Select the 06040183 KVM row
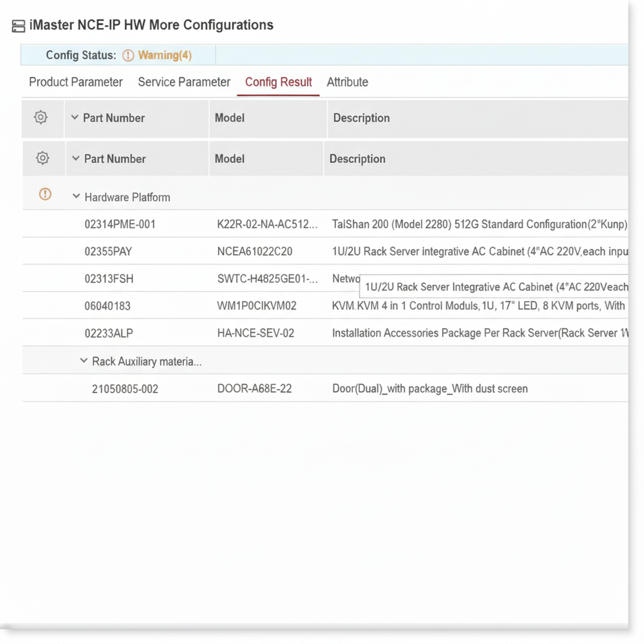The width and height of the screenshot is (644, 644). [107, 306]
